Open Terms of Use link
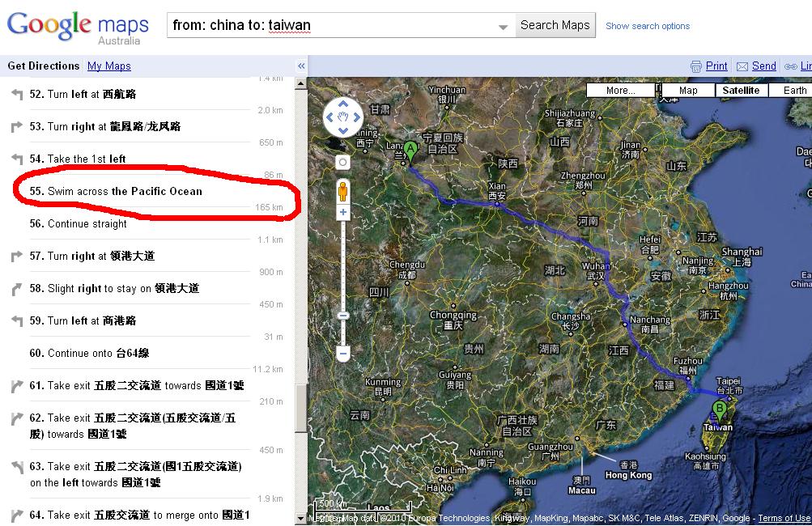The width and height of the screenshot is (812, 526). [784, 518]
